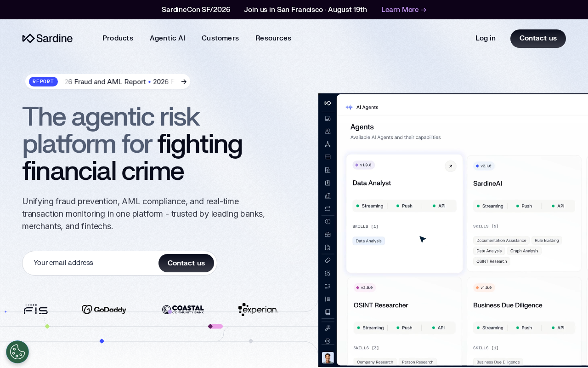588x368 pixels.
Task: Click v2.0.0 version badge on OSINT Researcher
Action: tap(364, 288)
